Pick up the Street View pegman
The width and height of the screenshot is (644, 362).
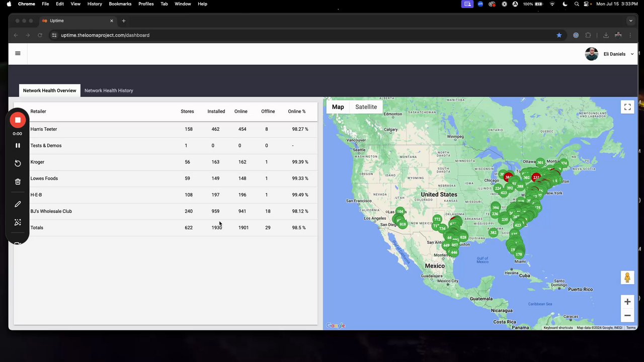[627, 278]
